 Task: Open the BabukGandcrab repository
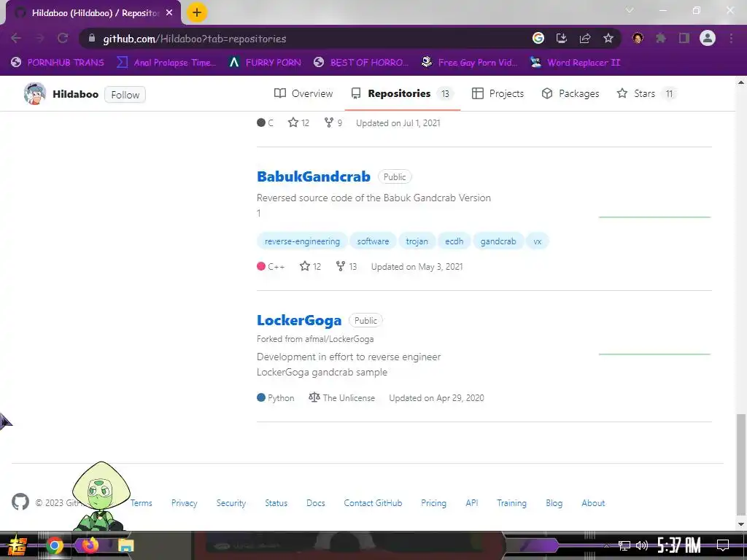314,176
